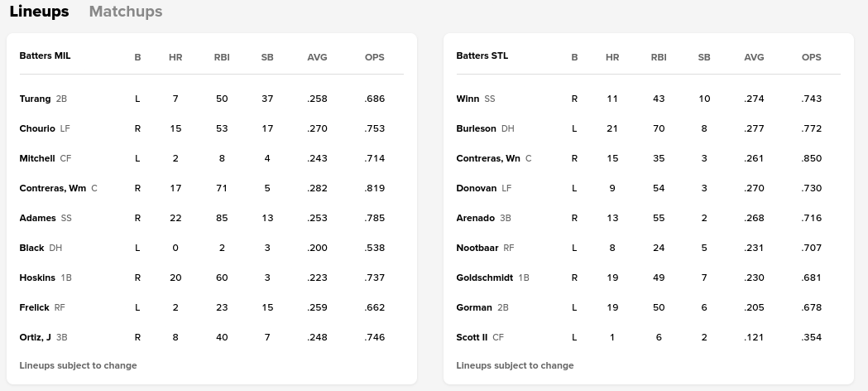Click Nootbaar in the lineup
868x391 pixels.
477,248
